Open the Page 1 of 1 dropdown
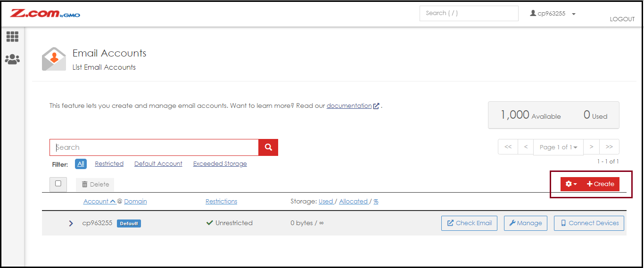Viewport: 644px width, 268px height. 558,147
